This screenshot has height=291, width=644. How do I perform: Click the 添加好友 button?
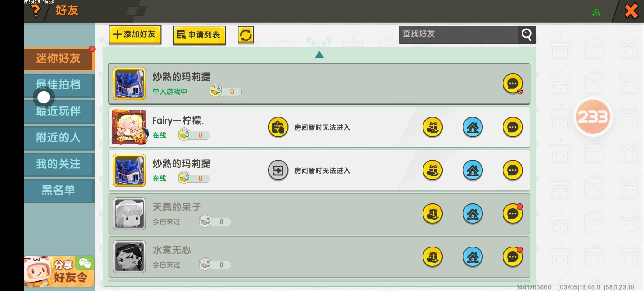[135, 35]
